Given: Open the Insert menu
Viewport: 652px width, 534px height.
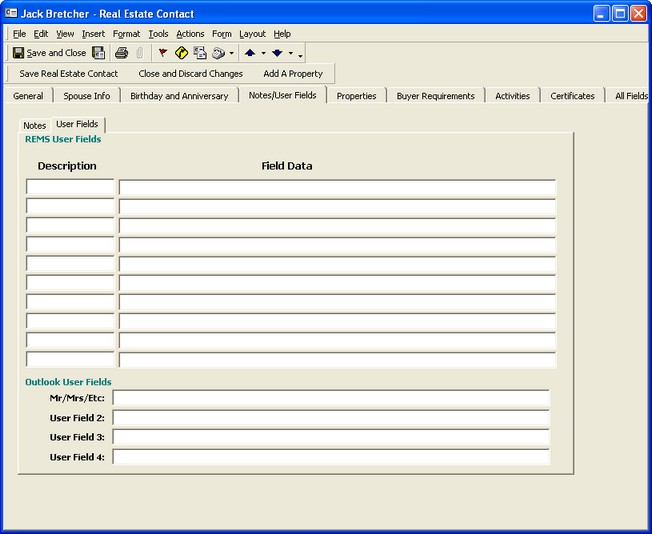Looking at the screenshot, I should 93,34.
